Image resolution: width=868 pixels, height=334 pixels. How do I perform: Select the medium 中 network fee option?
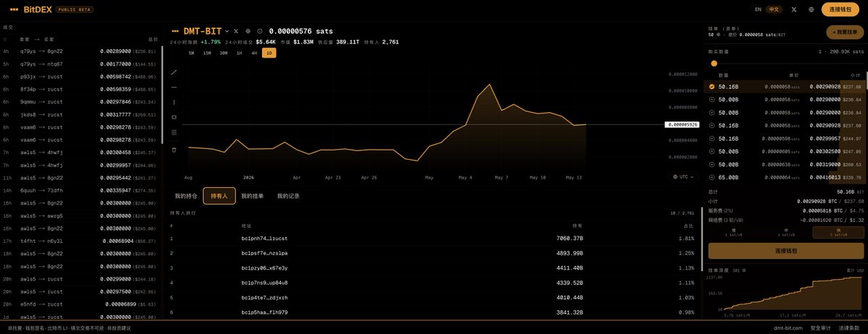[x=786, y=232]
